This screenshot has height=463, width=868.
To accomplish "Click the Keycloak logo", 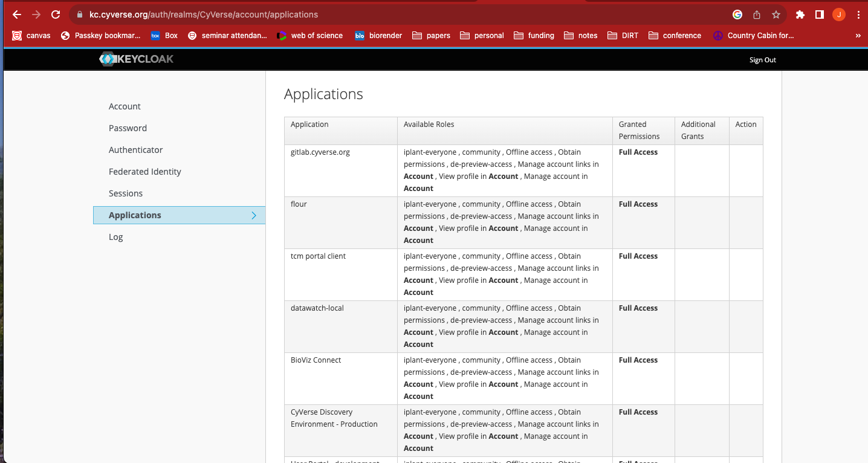I will 136,59.
